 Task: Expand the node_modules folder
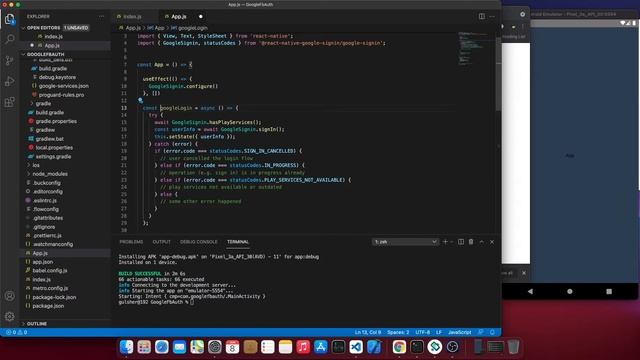[50, 174]
